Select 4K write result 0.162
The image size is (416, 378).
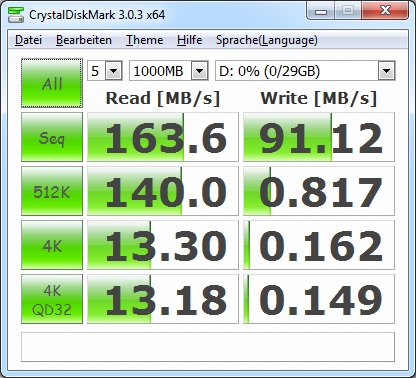tap(319, 245)
